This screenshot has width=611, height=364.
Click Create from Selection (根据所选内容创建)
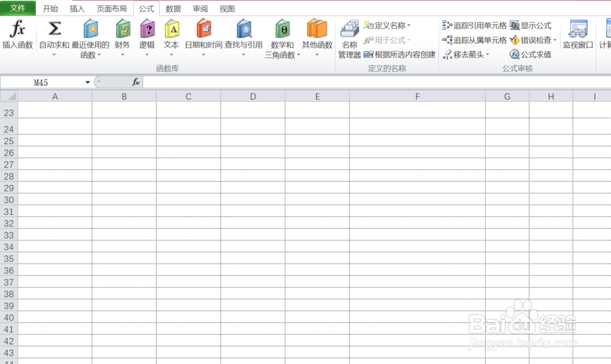(x=400, y=54)
